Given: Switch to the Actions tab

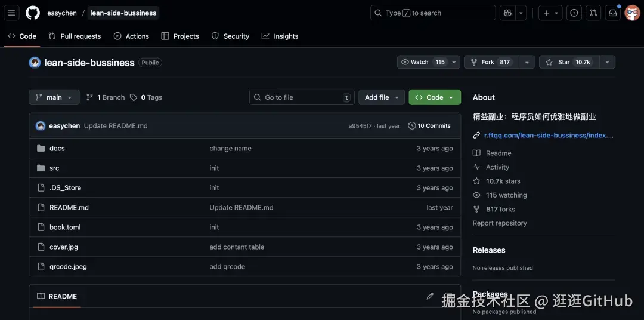Looking at the screenshot, I should click(131, 36).
